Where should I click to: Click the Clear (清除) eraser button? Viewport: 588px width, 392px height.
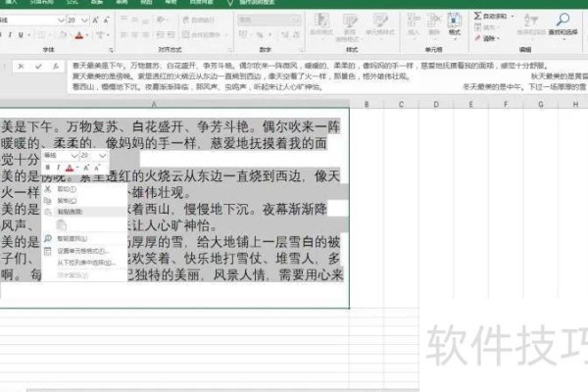coord(486,38)
